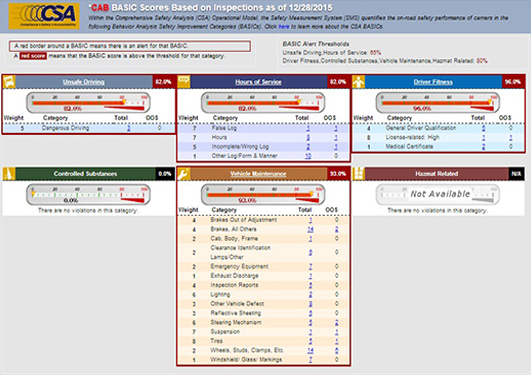Open the Emergency Equipment total link
This screenshot has height=375, width=531.
[310, 267]
